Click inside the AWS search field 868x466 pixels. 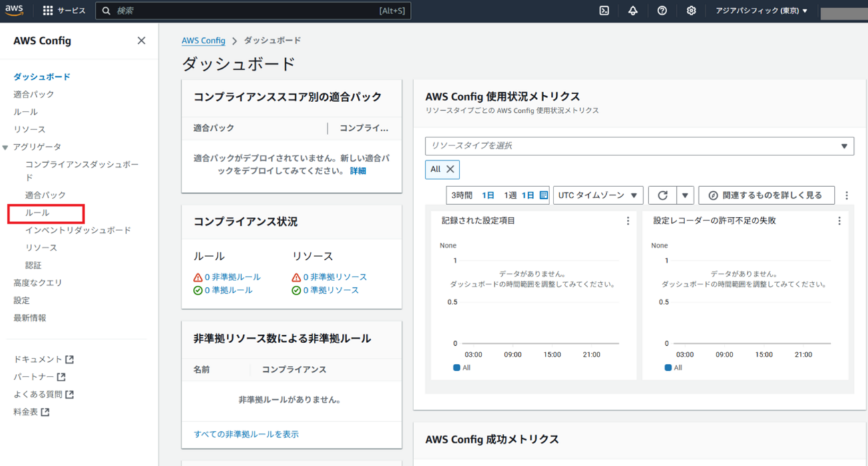[254, 11]
